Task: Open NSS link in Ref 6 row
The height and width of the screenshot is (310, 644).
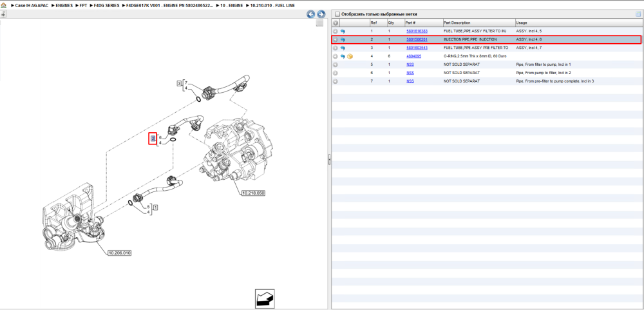Action: [x=410, y=73]
